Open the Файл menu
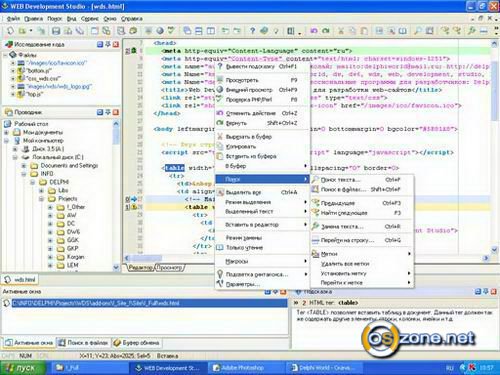This screenshot has width=500, height=375. coord(13,19)
